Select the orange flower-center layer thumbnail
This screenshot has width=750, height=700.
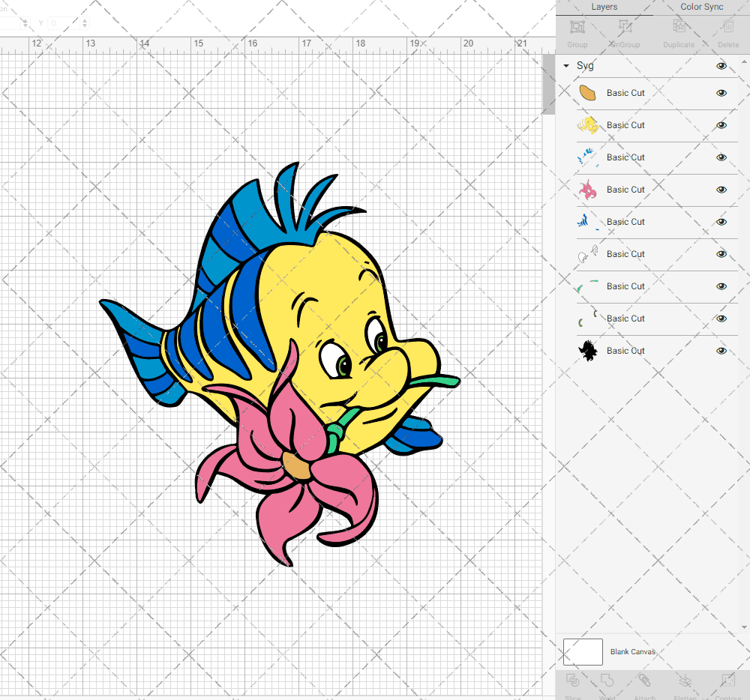pyautogui.click(x=588, y=93)
